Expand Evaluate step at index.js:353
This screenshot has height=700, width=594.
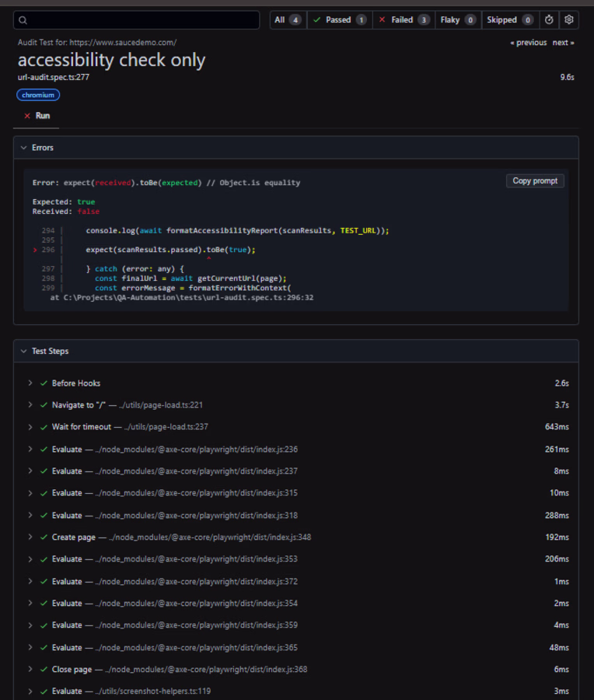[30, 559]
